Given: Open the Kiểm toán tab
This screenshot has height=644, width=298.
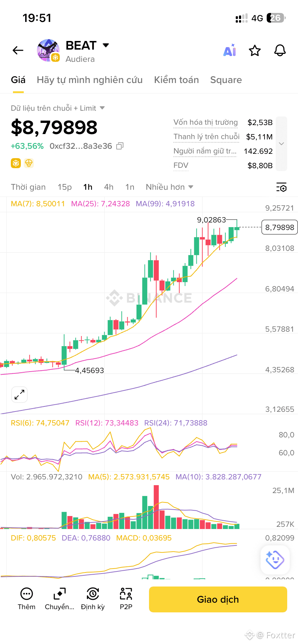Looking at the screenshot, I should [x=176, y=80].
